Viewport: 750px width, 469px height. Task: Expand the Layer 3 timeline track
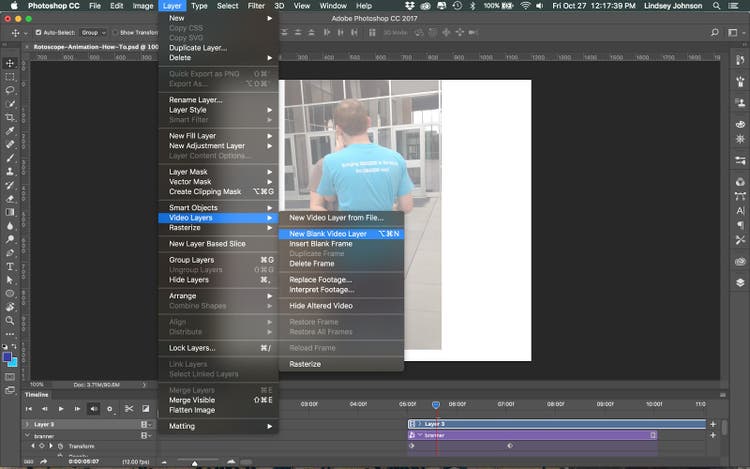click(x=27, y=424)
